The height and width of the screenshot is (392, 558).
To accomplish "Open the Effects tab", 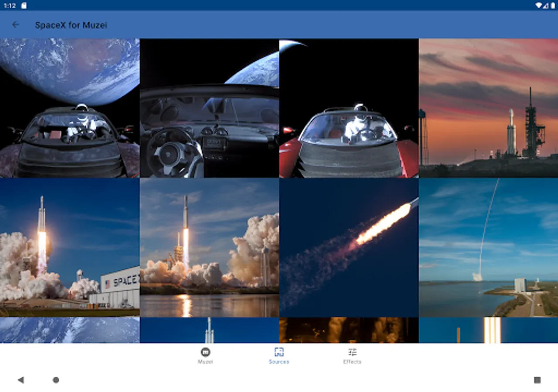I will click(352, 356).
